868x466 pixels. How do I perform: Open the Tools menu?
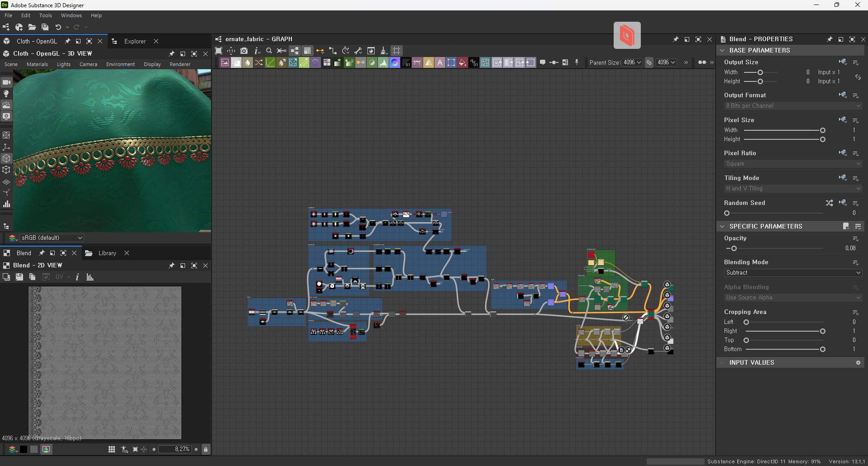coord(46,15)
